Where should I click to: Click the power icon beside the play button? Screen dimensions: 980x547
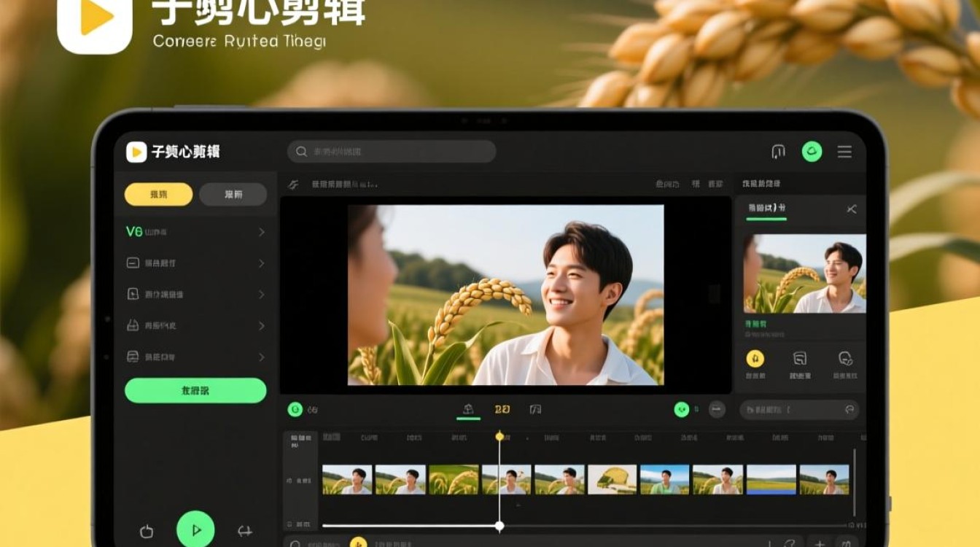click(146, 532)
